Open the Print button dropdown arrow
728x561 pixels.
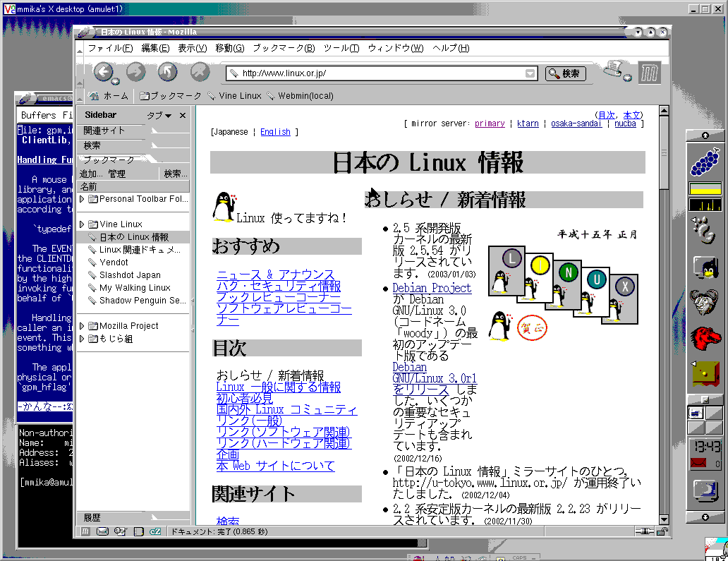pyautogui.click(x=627, y=78)
